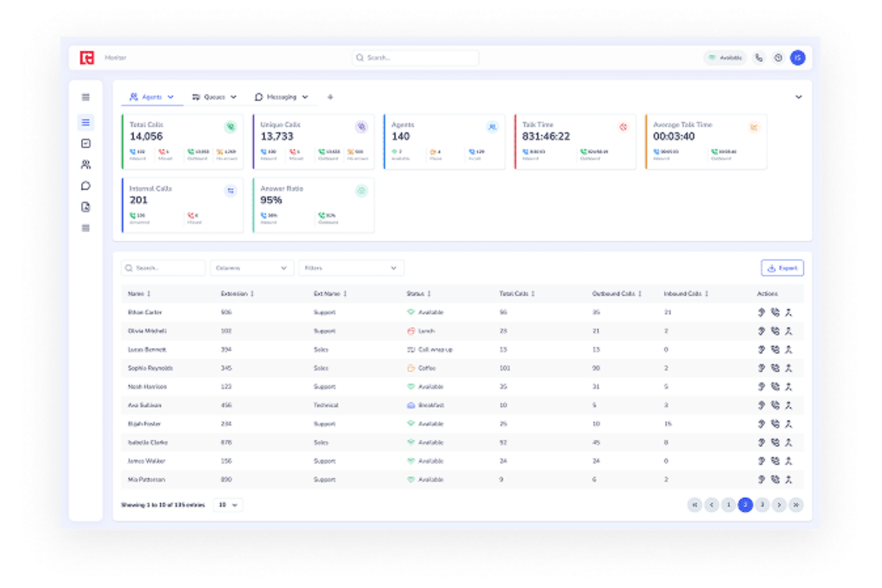Open the clock history icon in the header
Image resolution: width=882 pixels, height=588 pixels.
(778, 58)
